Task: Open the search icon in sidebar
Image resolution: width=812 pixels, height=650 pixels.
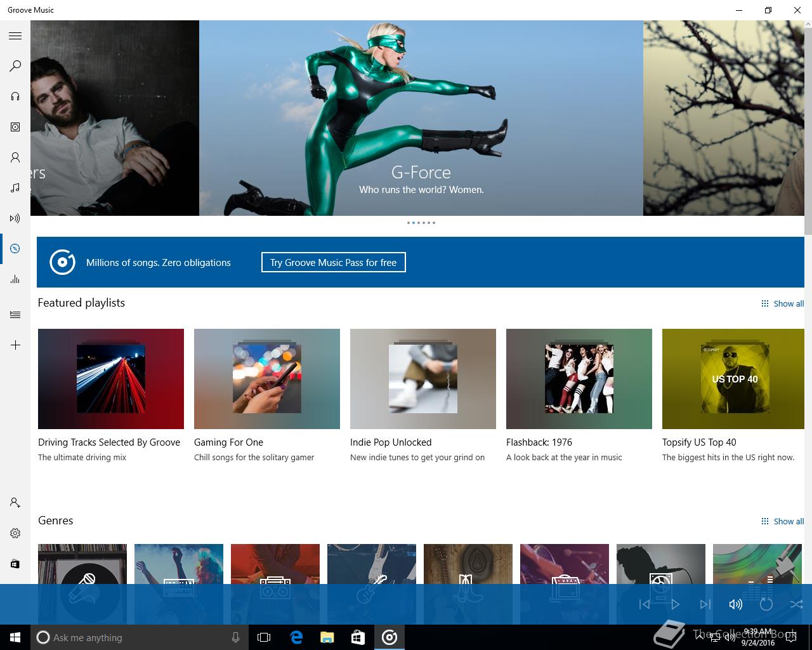Action: 15,66
